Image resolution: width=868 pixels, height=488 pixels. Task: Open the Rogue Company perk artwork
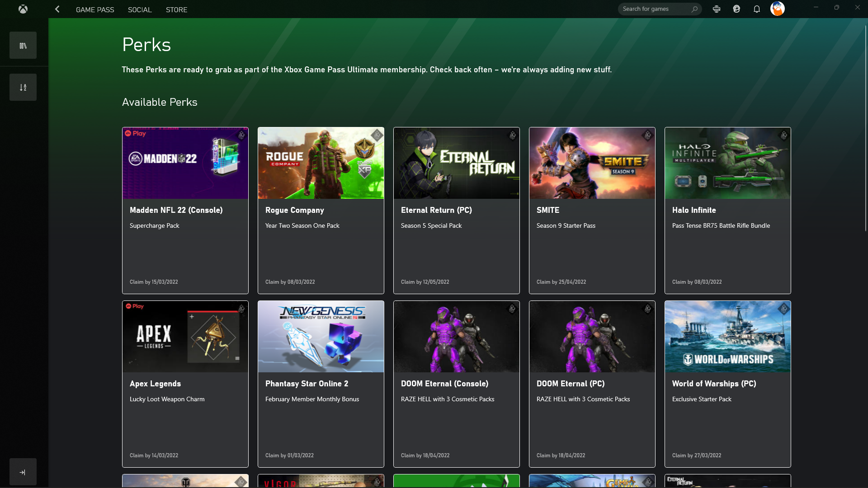point(321,163)
